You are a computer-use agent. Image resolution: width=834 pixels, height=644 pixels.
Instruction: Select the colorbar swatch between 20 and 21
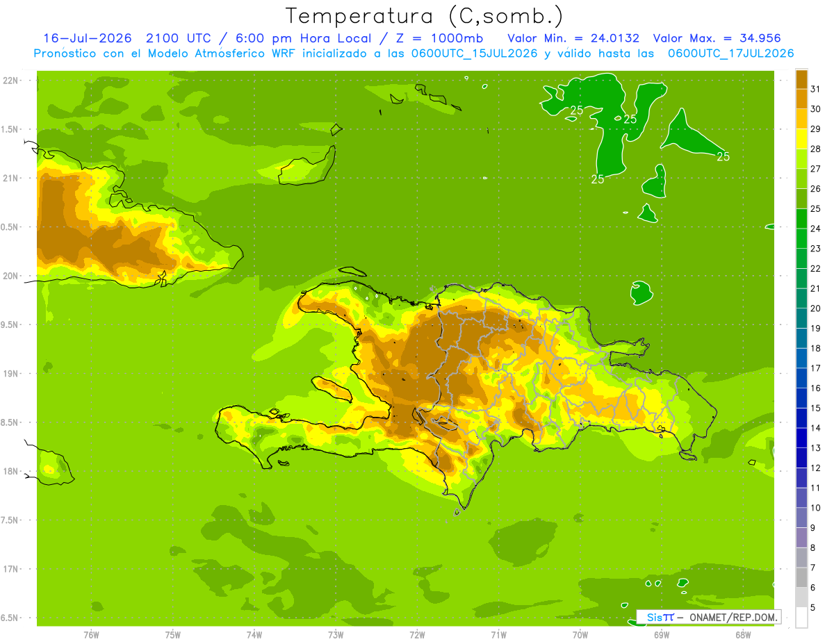[x=801, y=299]
